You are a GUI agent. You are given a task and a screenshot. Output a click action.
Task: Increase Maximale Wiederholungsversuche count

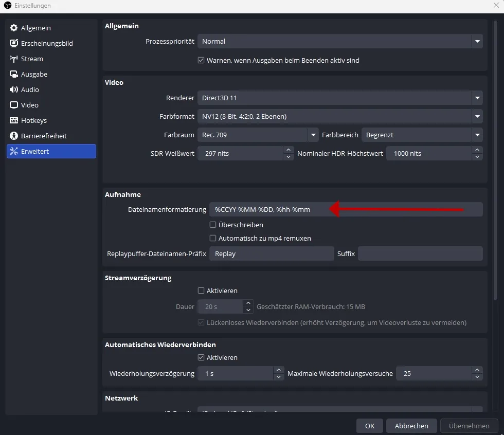[477, 370]
